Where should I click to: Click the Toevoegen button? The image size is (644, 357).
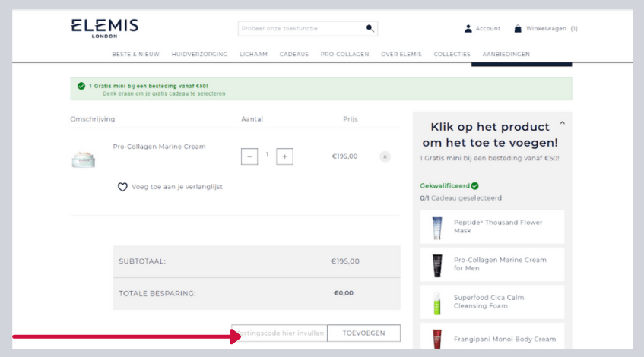point(364,333)
